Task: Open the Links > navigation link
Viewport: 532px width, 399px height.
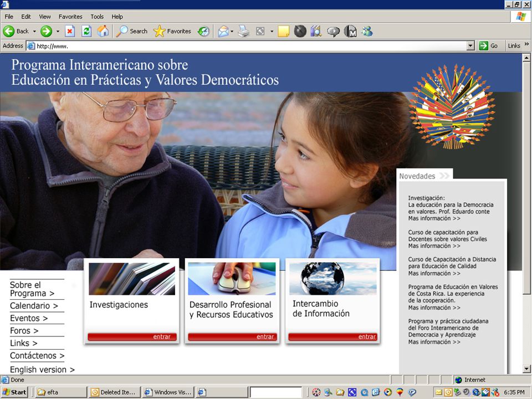Action: coord(23,343)
